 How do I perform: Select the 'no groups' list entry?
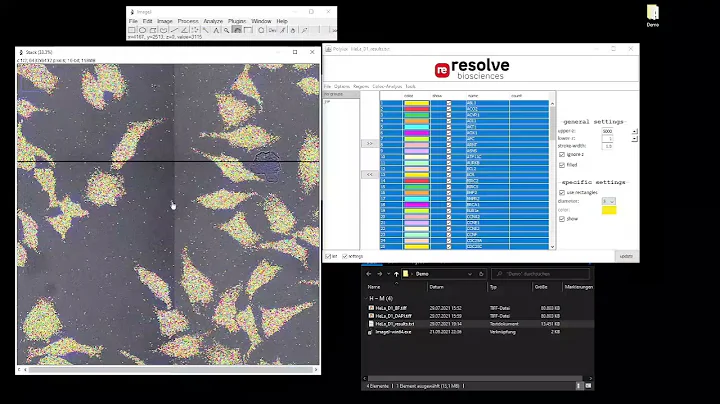point(341,94)
